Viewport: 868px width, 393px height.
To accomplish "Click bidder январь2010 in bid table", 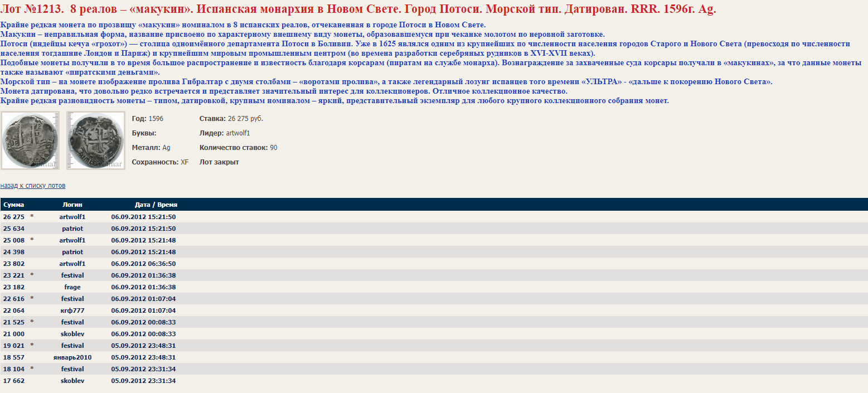I will (72, 357).
